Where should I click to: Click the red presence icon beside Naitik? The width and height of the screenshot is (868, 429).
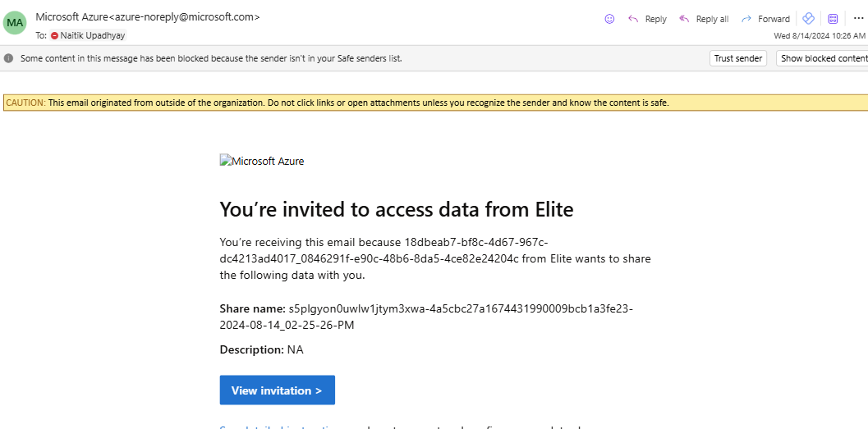point(54,35)
